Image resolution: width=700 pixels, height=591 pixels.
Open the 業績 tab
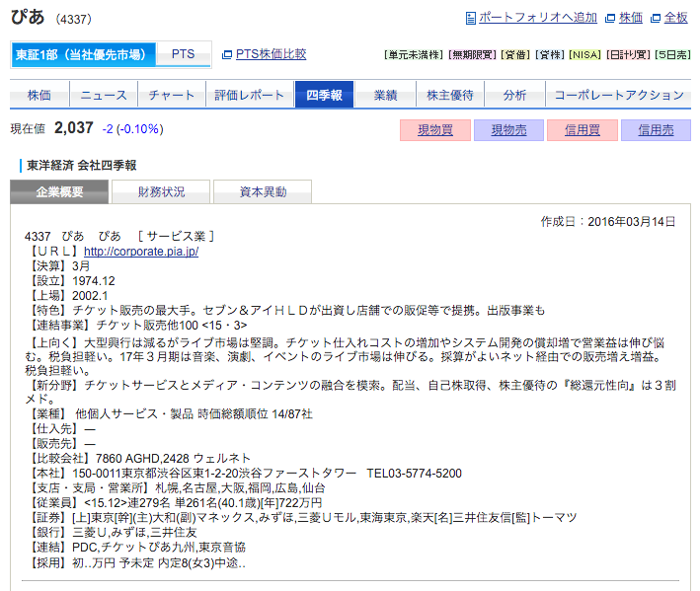(385, 95)
